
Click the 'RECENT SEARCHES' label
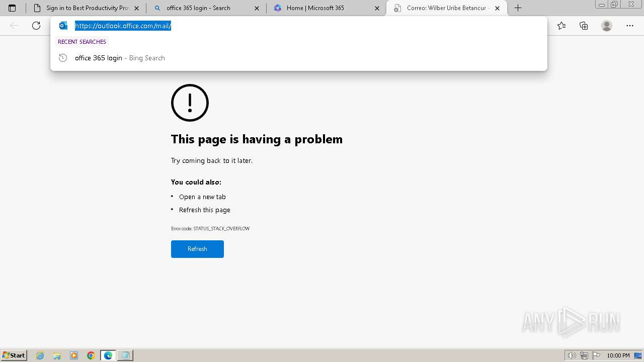pos(82,42)
